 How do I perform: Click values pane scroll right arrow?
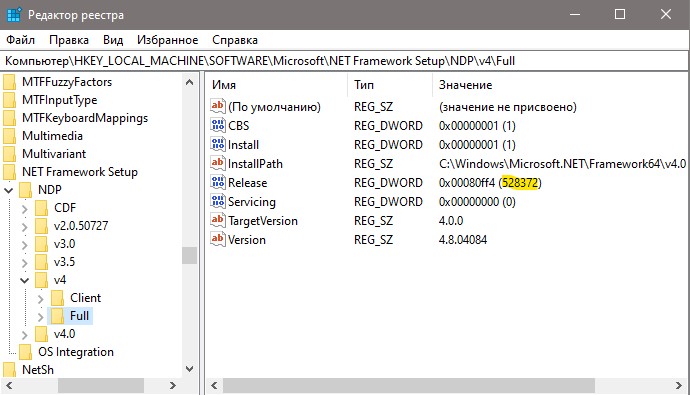pos(679,386)
